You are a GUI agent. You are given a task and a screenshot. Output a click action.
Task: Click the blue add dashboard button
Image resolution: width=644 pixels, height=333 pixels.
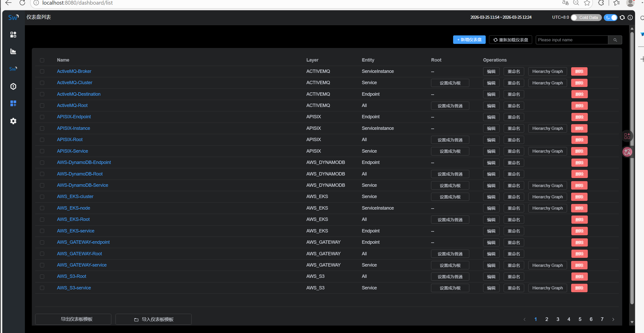pos(469,40)
